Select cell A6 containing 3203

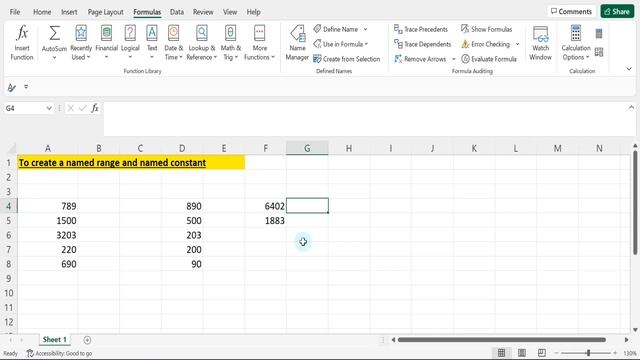[48, 236]
